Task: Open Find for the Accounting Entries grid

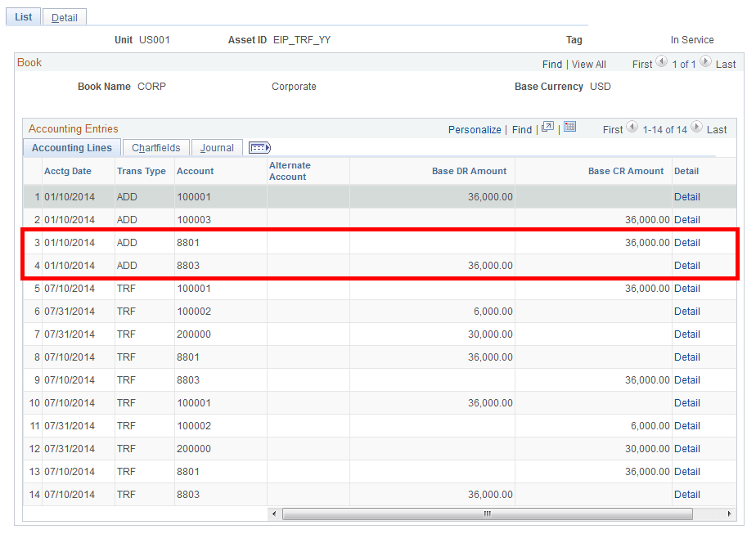Action: pyautogui.click(x=522, y=129)
